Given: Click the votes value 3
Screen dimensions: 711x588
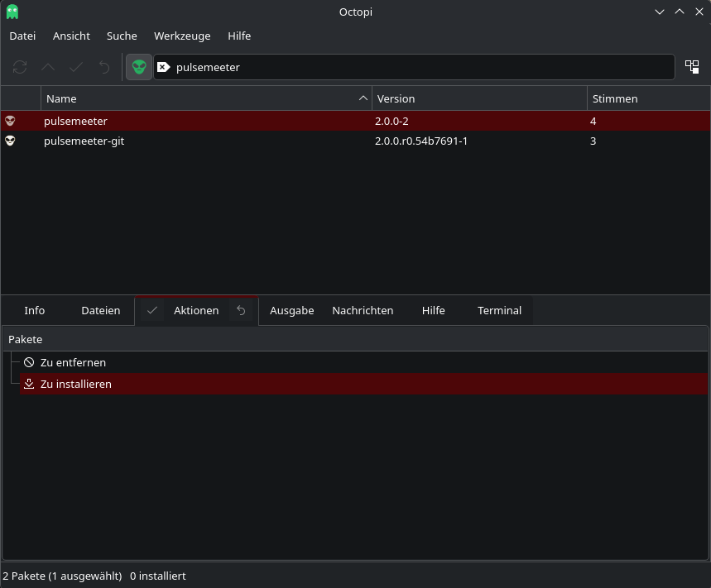Looking at the screenshot, I should [593, 141].
